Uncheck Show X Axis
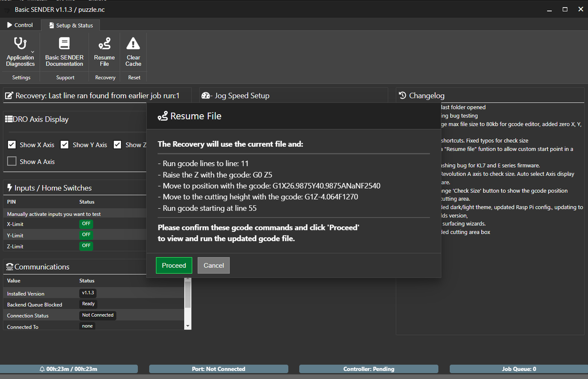This screenshot has width=588, height=379. pos(12,145)
